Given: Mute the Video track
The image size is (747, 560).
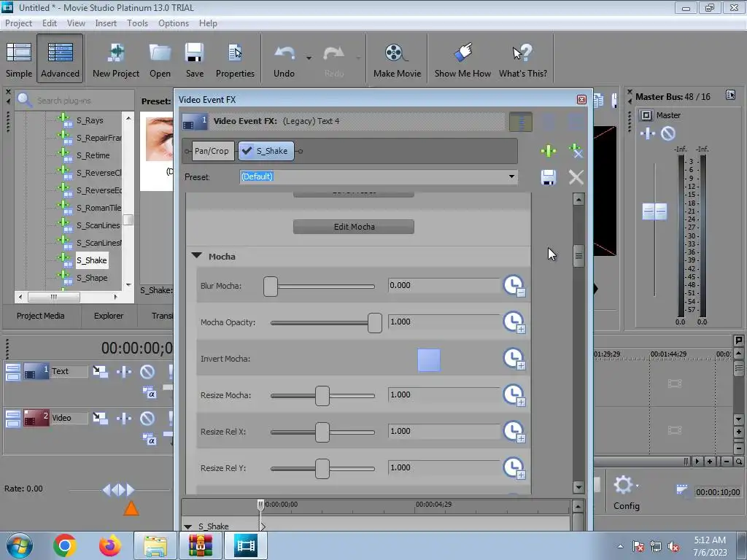Looking at the screenshot, I should pos(147,418).
